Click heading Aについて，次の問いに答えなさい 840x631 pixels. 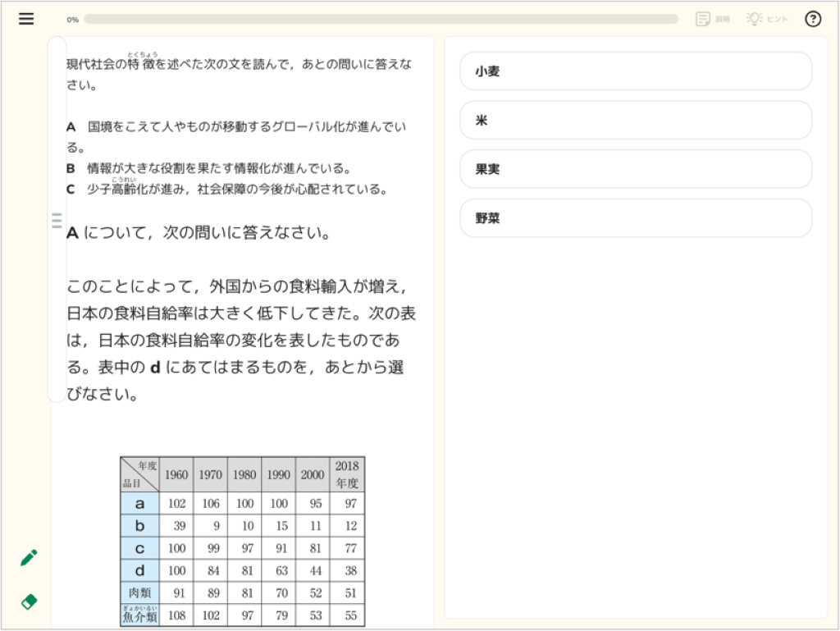pyautogui.click(x=199, y=233)
